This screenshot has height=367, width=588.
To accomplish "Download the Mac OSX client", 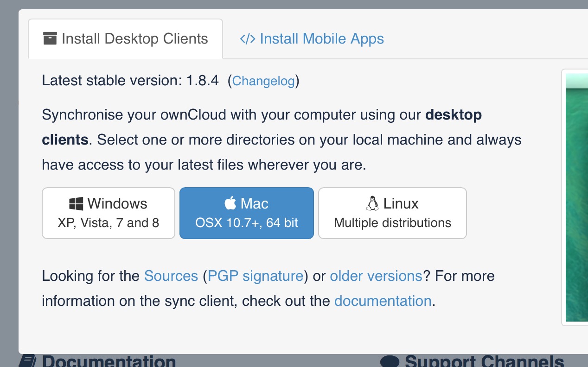I will click(247, 213).
